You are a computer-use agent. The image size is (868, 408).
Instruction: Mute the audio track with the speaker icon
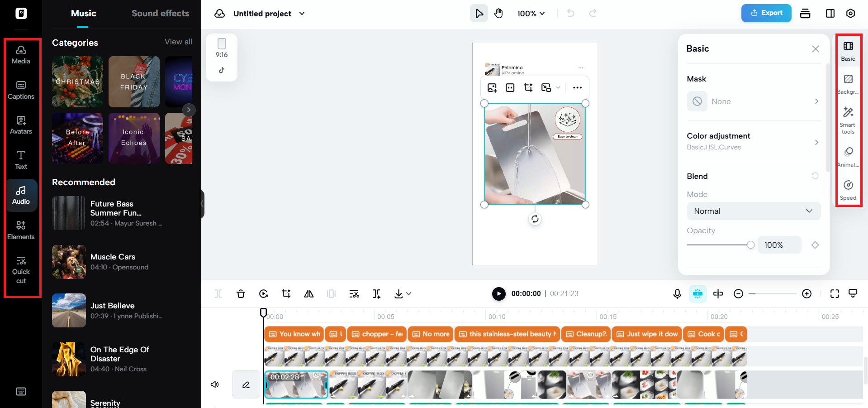pyautogui.click(x=214, y=384)
